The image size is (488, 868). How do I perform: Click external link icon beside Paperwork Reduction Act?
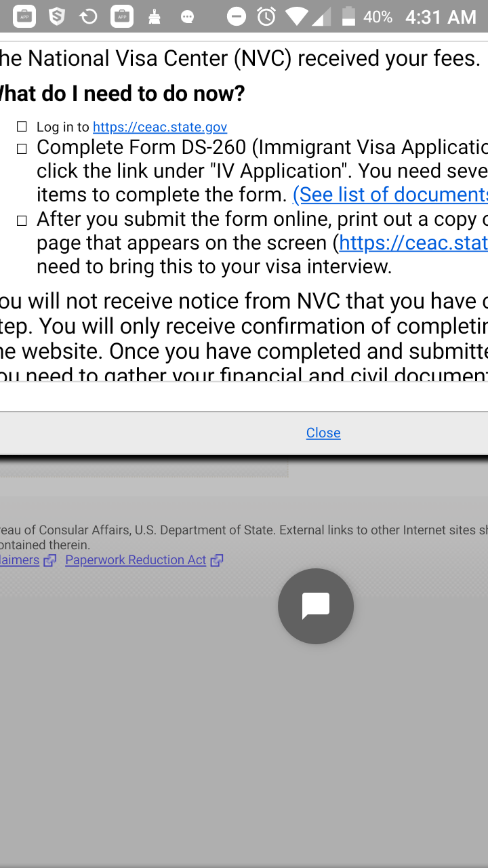coord(217,560)
